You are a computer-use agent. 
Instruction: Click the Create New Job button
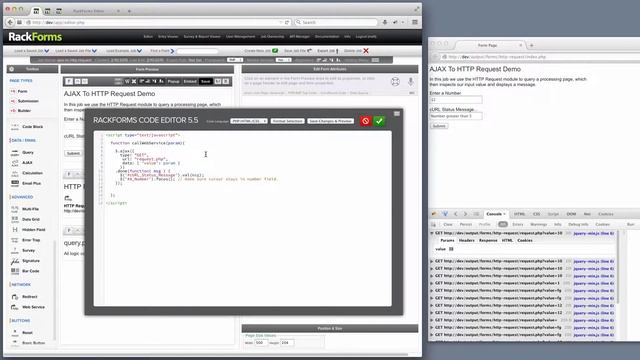pos(261,51)
